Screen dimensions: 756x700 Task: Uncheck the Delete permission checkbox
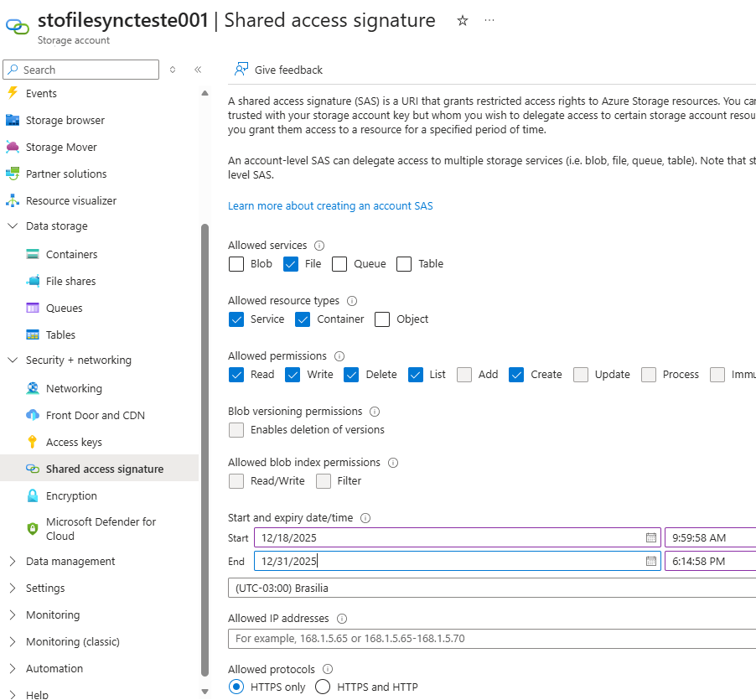click(351, 375)
